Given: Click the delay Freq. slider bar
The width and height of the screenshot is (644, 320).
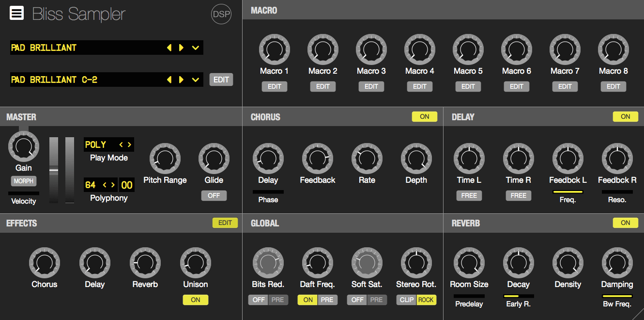Looking at the screenshot, I should click(568, 192).
